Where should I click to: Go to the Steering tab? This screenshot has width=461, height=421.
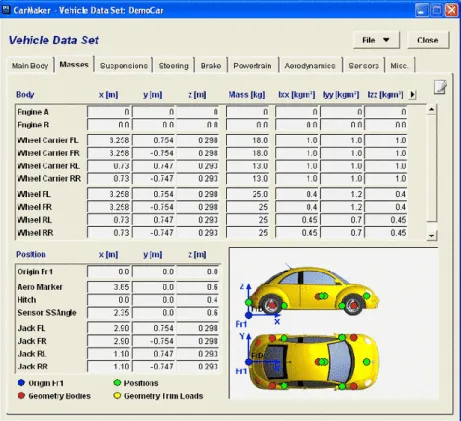click(174, 66)
